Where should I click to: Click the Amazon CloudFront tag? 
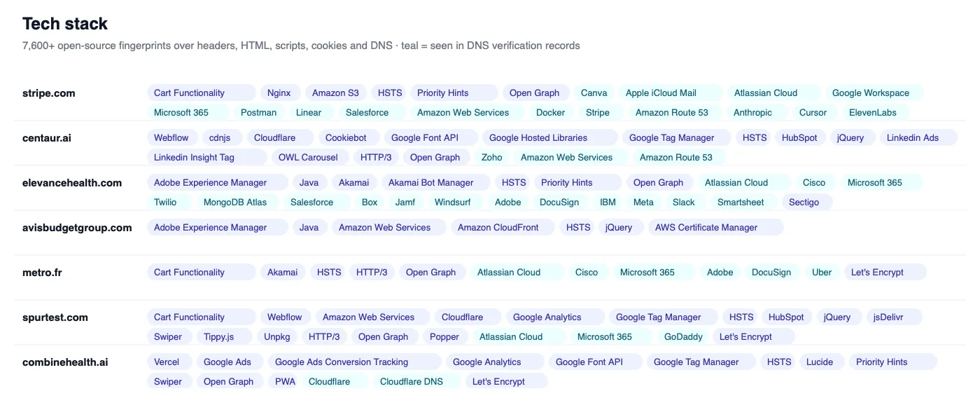pyautogui.click(x=503, y=228)
